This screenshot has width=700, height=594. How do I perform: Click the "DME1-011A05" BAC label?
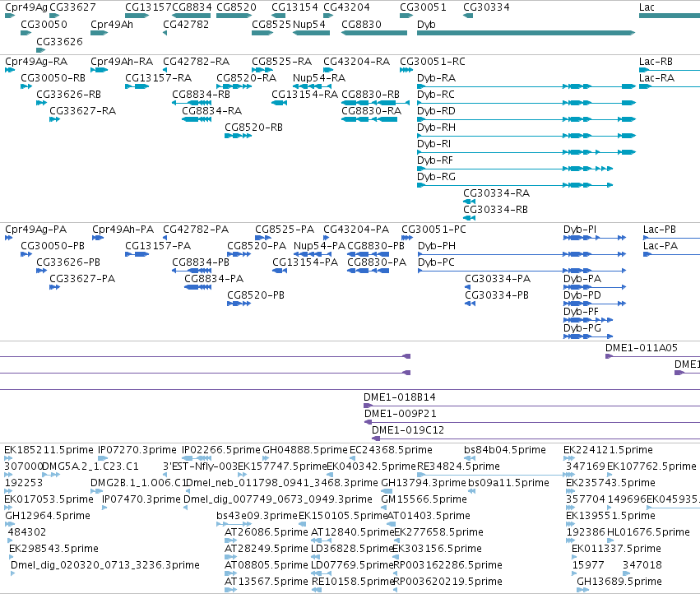coord(642,348)
